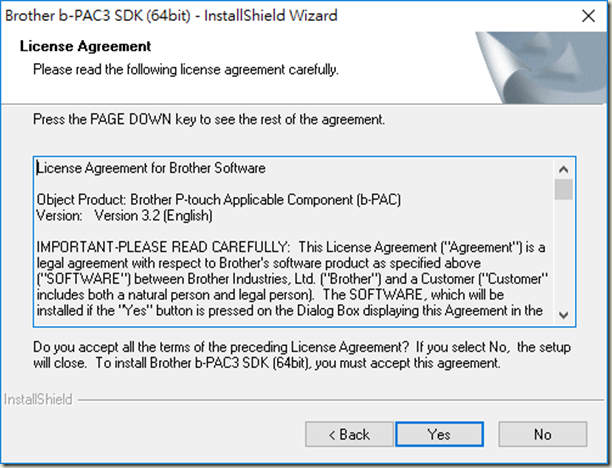Click the empty scrollbar track below the thumb

(x=563, y=252)
